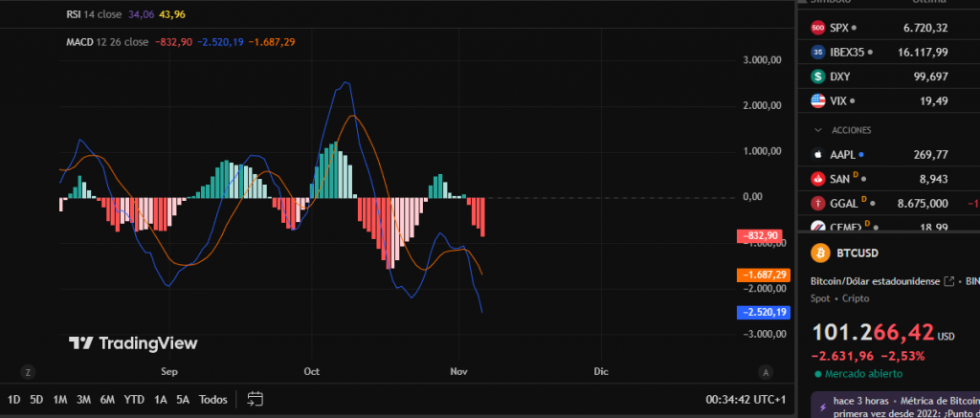
Task: Click the SPX 500 symbol icon
Action: pos(818,28)
